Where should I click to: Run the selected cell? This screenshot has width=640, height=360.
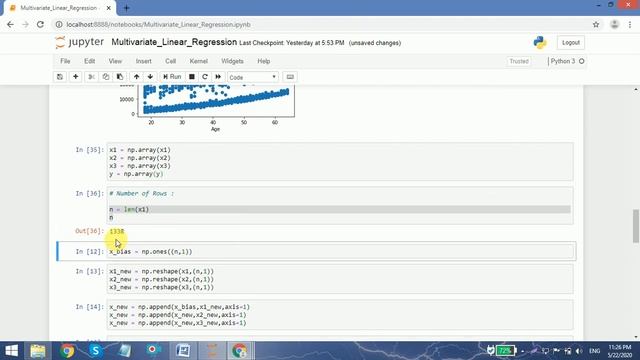click(172, 77)
